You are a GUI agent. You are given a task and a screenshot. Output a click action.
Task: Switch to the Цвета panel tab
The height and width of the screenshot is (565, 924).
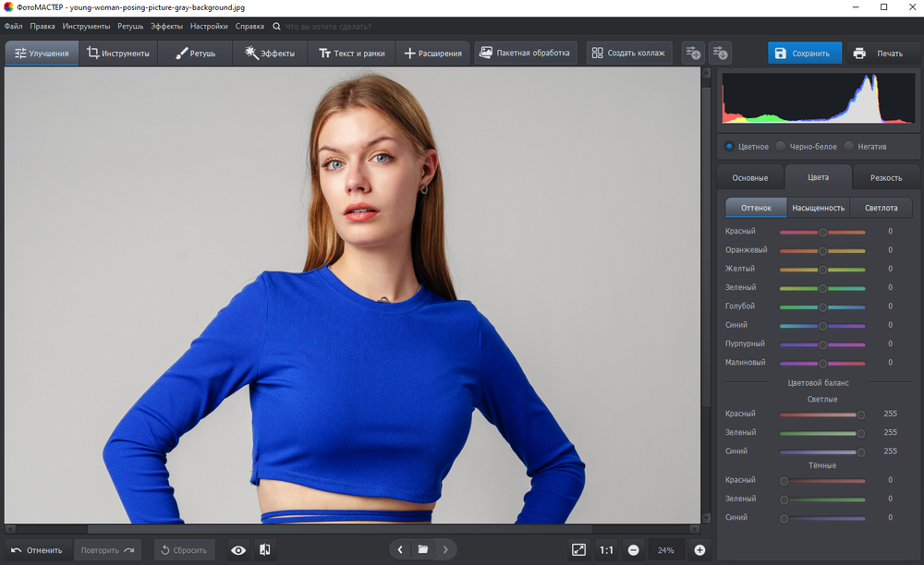[818, 176]
